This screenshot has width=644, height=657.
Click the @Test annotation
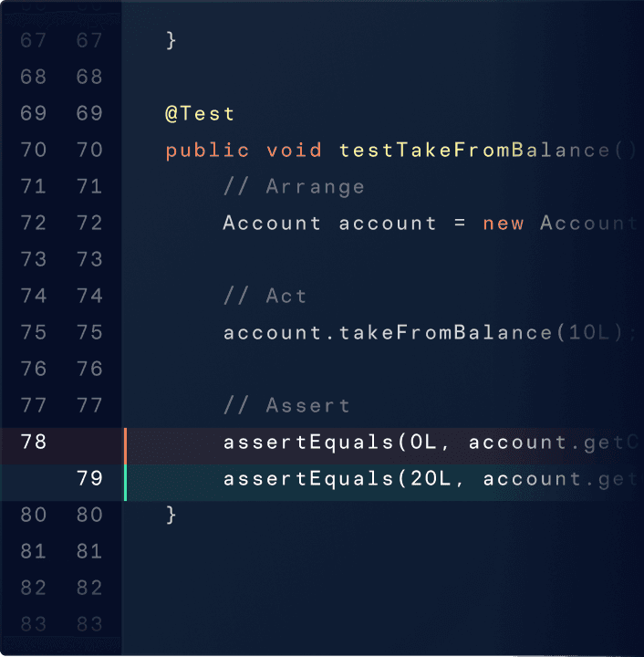pyautogui.click(x=200, y=114)
